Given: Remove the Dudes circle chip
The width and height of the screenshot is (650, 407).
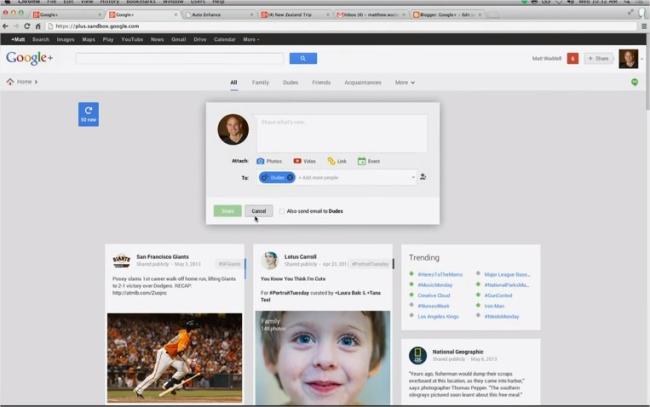Looking at the screenshot, I should [290, 177].
